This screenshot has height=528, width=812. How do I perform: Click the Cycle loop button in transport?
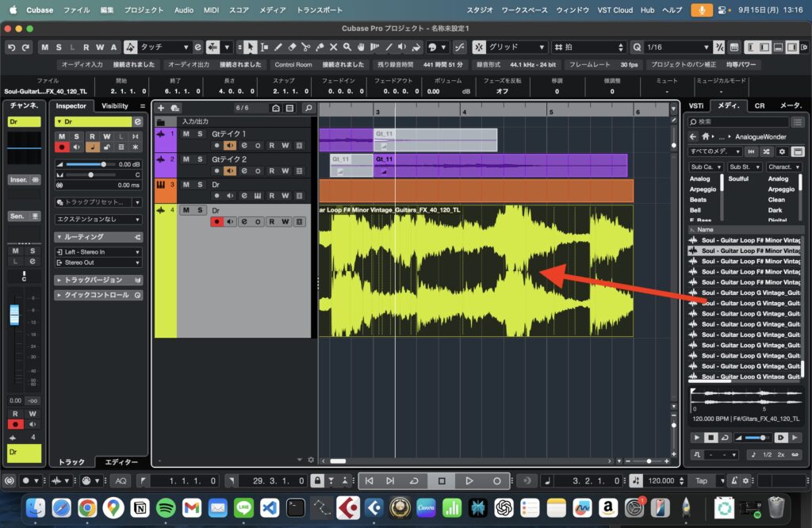pyautogui.click(x=414, y=480)
